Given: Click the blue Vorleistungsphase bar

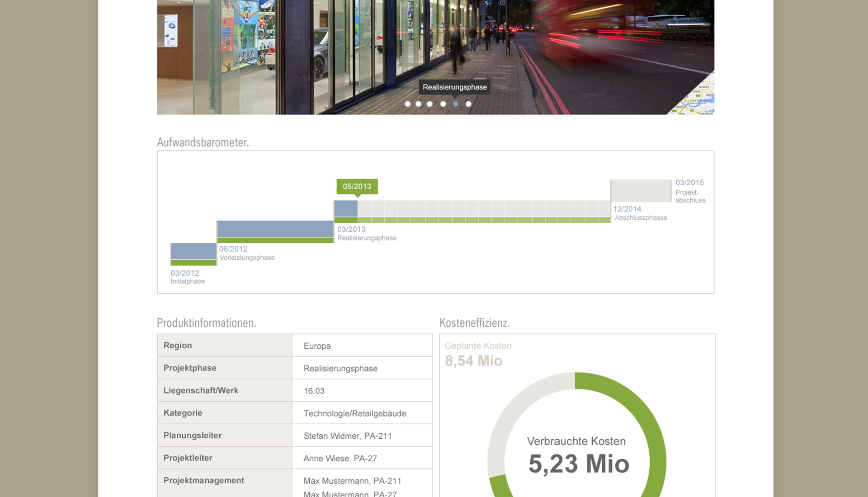Looking at the screenshot, I should [275, 229].
